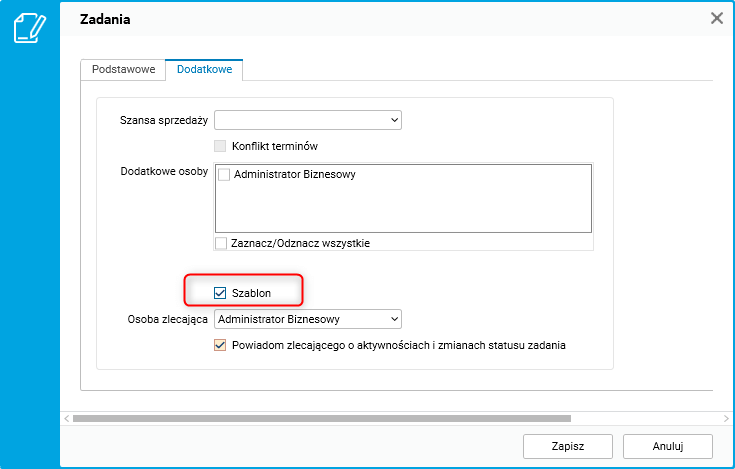This screenshot has width=735, height=469.
Task: Click the Osoba zlecająca field label
Action: pos(167,320)
